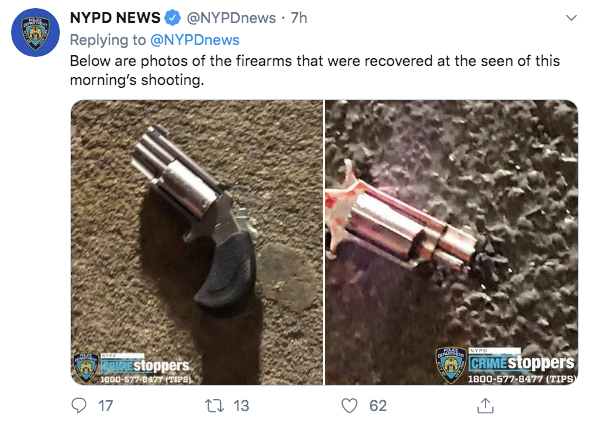Viewport: 591px width, 422px height.
Task: Like the tweet with the heart icon
Action: coord(349,406)
